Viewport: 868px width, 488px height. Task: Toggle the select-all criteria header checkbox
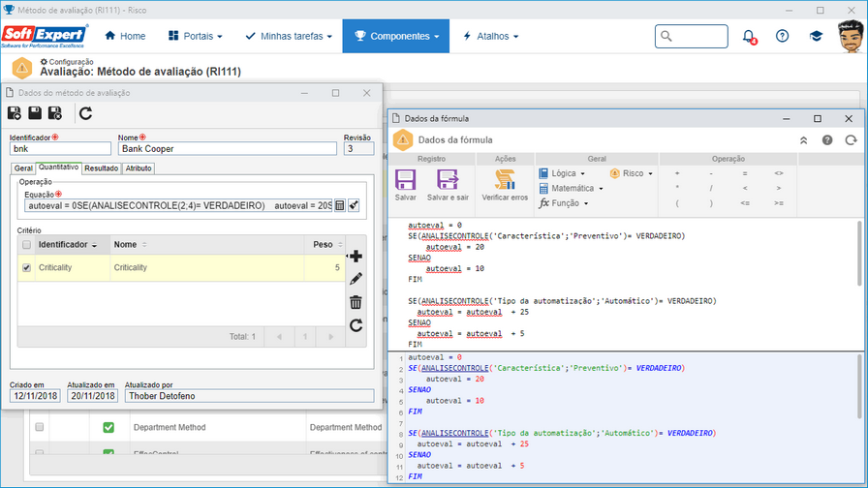26,245
